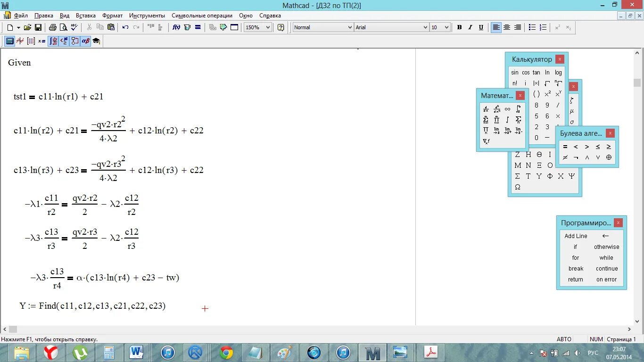644x362 pixels.
Task: Apply italic formatting
Action: [x=470, y=27]
